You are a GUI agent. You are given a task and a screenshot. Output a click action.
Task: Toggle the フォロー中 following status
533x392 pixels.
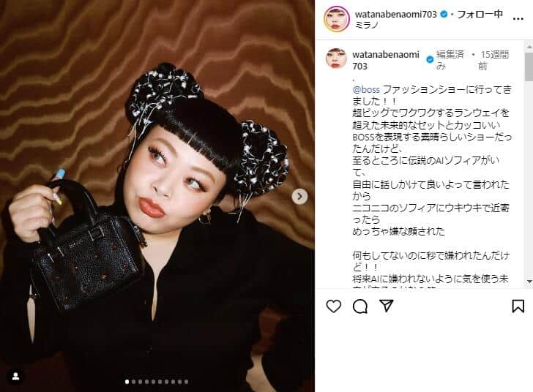tap(480, 15)
